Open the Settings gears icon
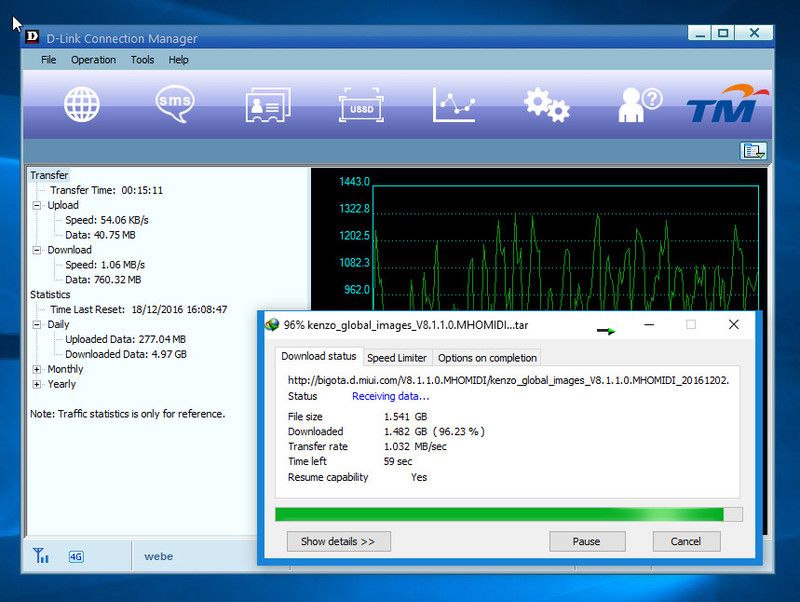Viewport: 800px width, 602px height. click(x=546, y=104)
